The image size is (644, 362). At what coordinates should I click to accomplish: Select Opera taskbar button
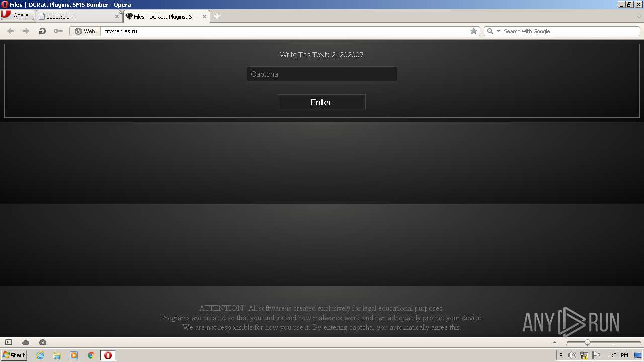(108, 355)
